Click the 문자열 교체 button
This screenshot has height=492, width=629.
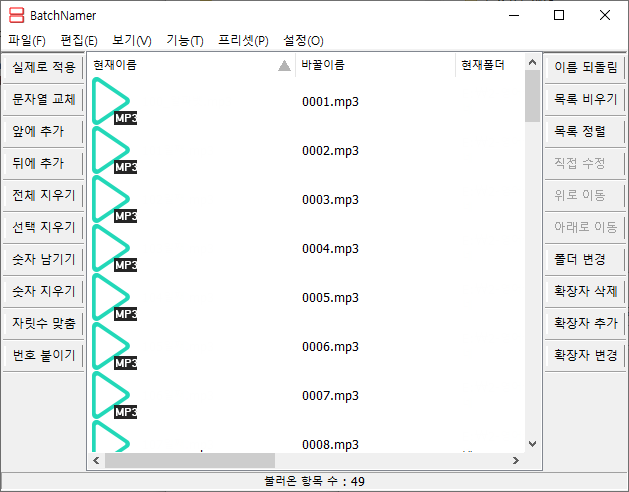(43, 99)
